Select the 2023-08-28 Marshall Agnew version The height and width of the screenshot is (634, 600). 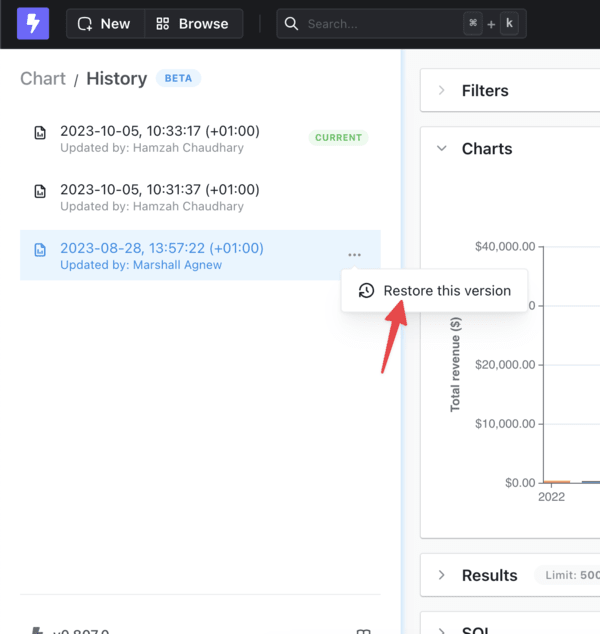[x=200, y=256]
